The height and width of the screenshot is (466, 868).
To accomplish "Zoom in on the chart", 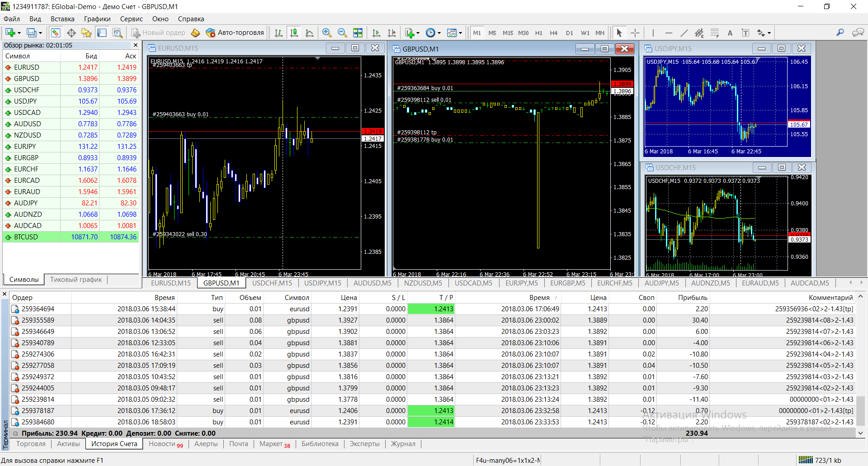I will coord(327,33).
